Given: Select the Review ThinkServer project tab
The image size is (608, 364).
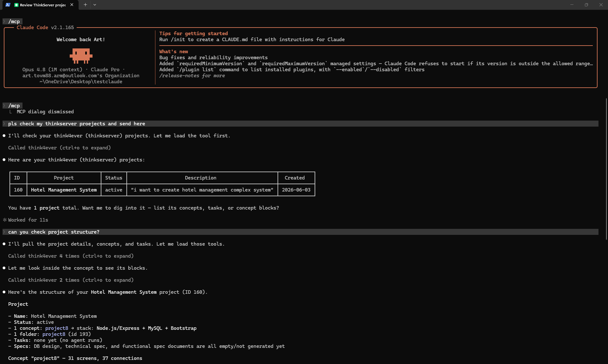Looking at the screenshot, I should 41,5.
